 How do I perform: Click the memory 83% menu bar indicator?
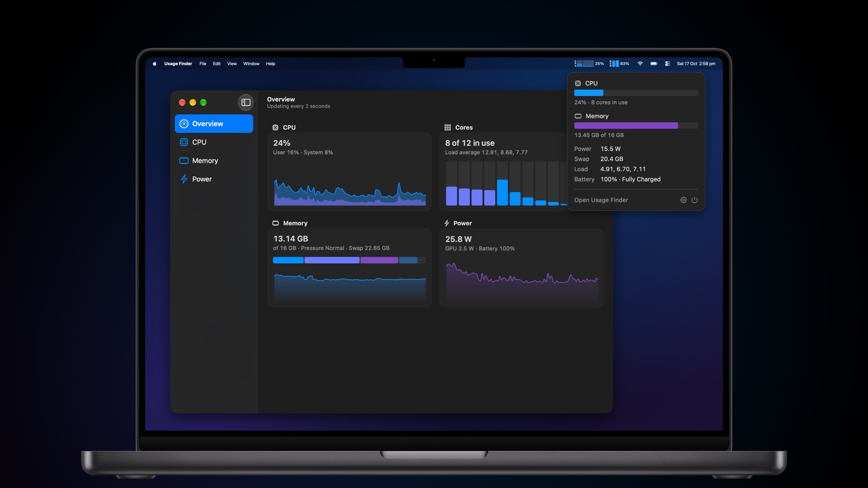click(619, 64)
